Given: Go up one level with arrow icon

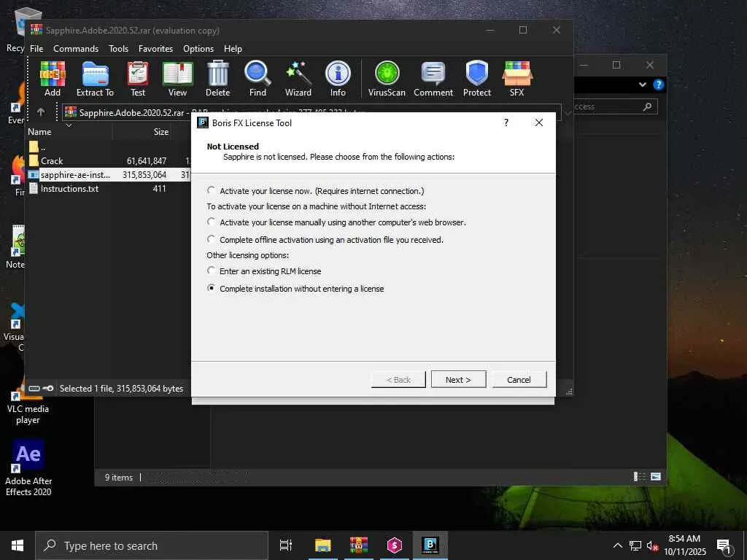Looking at the screenshot, I should 41,112.
